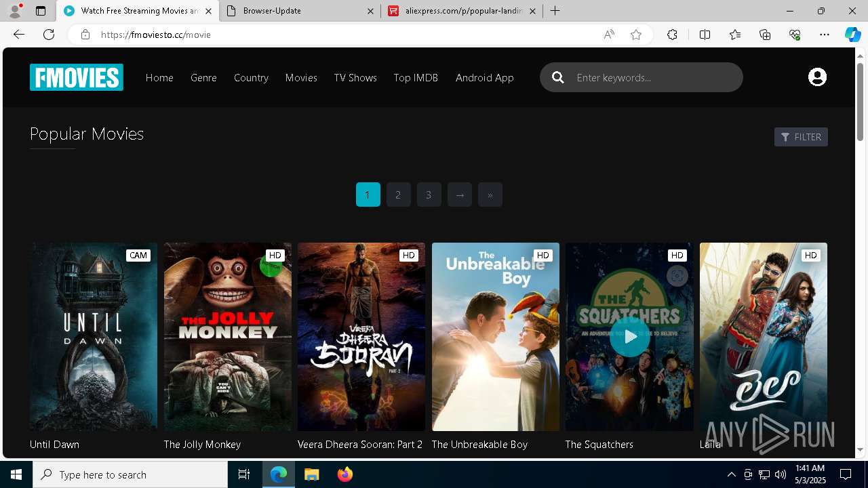Click the FMOVIES logo
868x488 pixels.
tap(77, 77)
